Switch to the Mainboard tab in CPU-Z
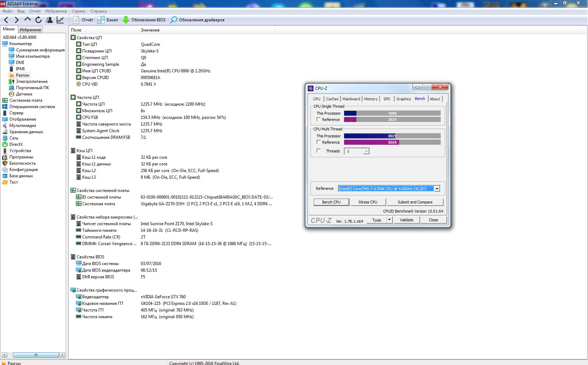 [x=351, y=99]
